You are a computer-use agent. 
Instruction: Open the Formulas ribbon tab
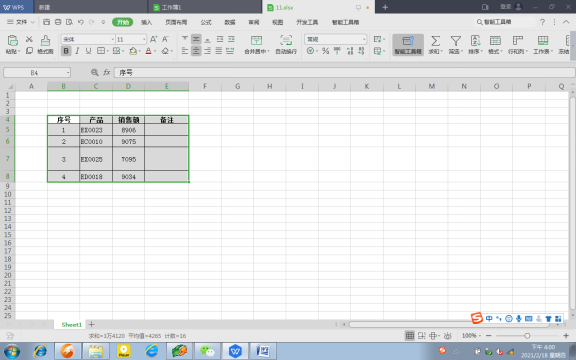206,22
